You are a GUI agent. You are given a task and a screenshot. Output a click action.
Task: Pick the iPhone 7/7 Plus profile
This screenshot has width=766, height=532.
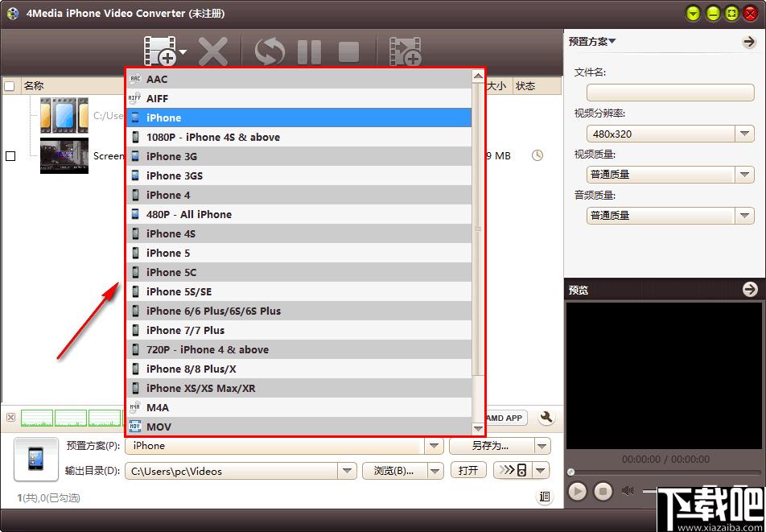click(x=299, y=330)
